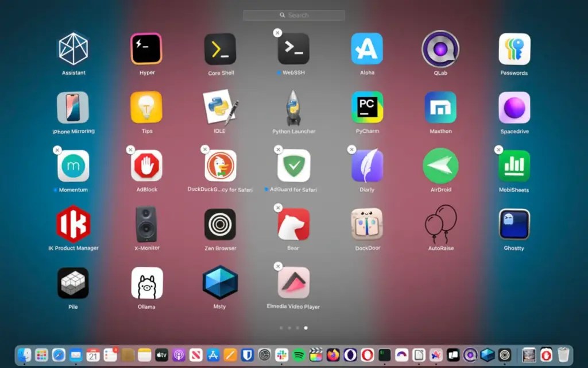Open Podcasts in the Dock
588x368 pixels.
click(x=179, y=355)
